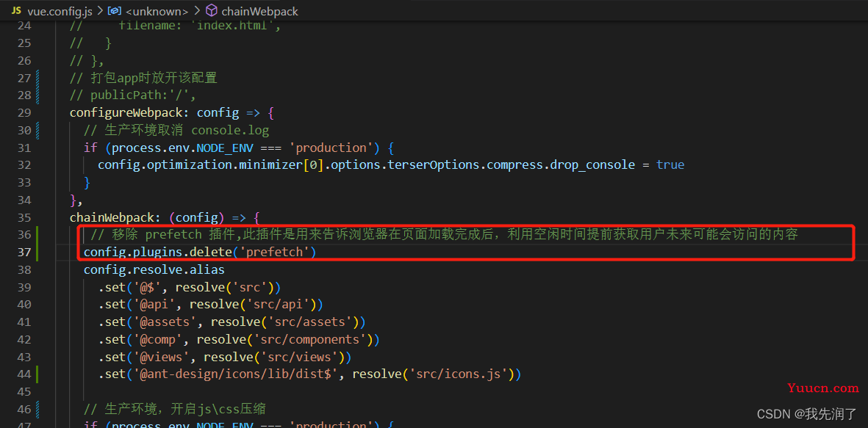Click line number 29 in gutter
This screenshot has width=868, height=428.
coord(24,113)
